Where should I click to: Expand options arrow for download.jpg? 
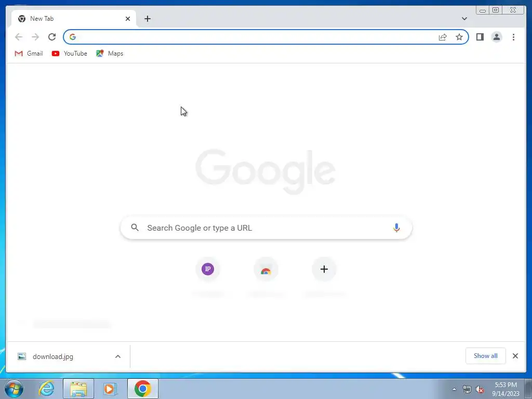pyautogui.click(x=118, y=356)
